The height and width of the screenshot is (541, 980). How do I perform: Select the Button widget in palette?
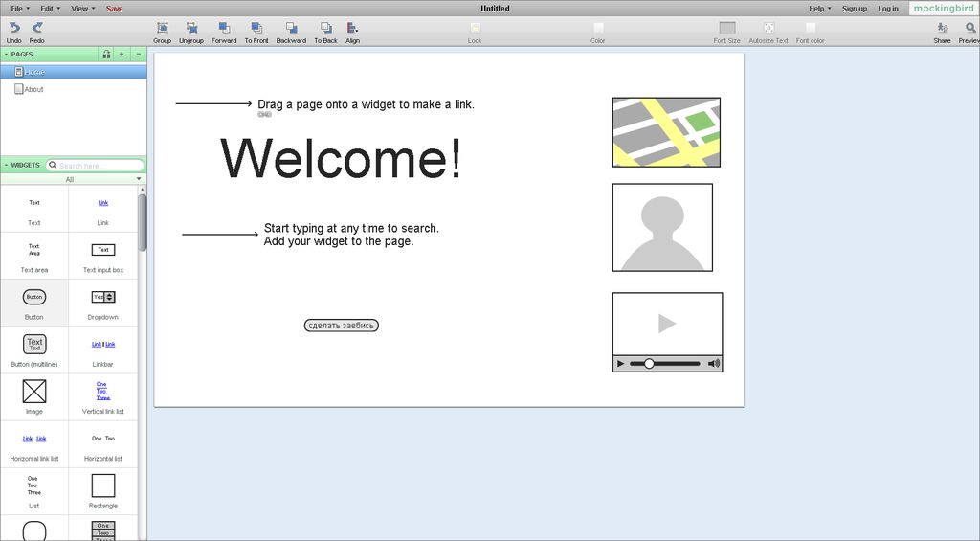tap(34, 303)
